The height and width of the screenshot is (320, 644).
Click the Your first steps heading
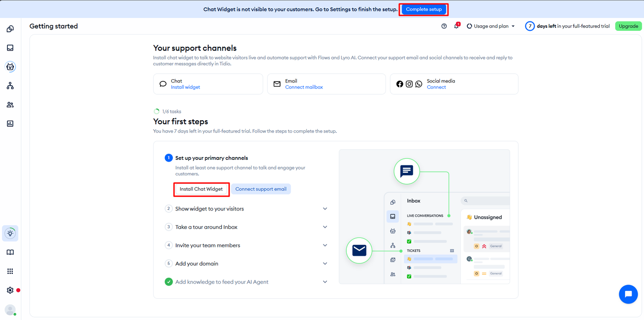pos(181,122)
